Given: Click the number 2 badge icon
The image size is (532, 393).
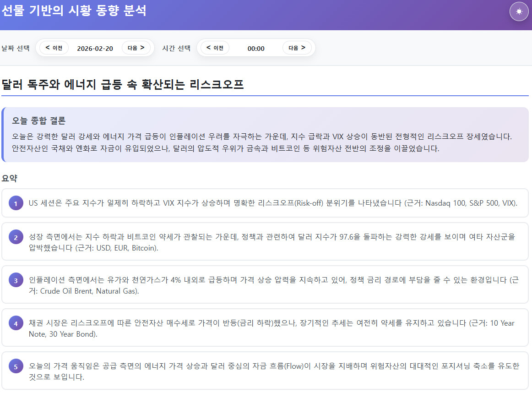Looking at the screenshot, I should (16, 237).
